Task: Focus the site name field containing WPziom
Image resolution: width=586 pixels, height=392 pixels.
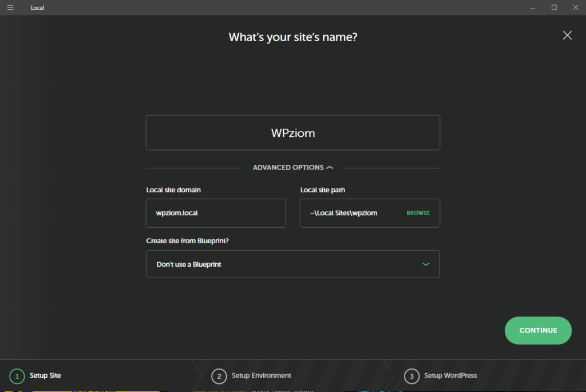Action: (x=292, y=133)
